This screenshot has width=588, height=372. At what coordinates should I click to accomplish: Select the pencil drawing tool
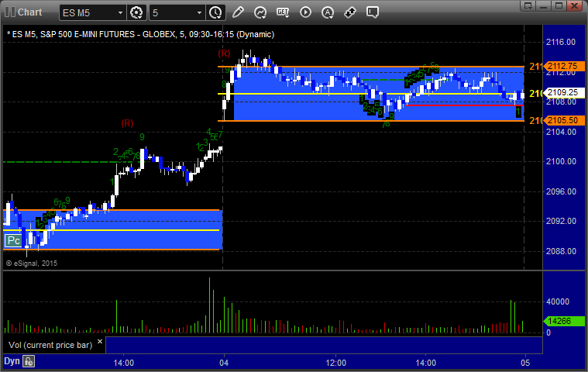click(238, 12)
